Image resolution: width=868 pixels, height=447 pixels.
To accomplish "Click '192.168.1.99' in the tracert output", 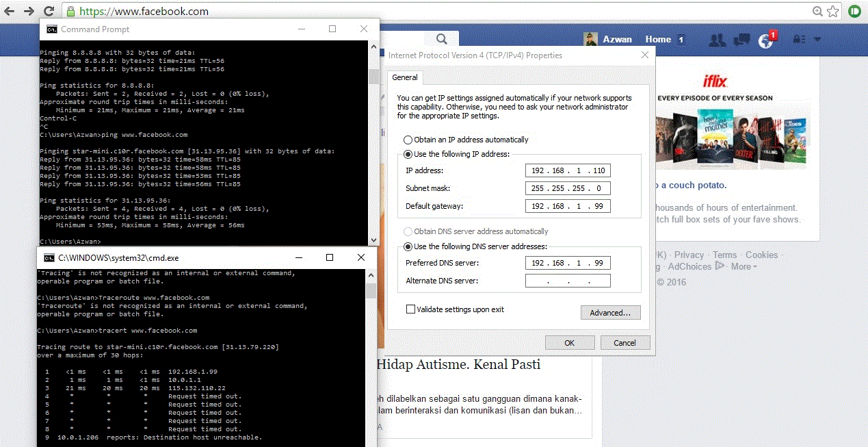I will [x=193, y=371].
